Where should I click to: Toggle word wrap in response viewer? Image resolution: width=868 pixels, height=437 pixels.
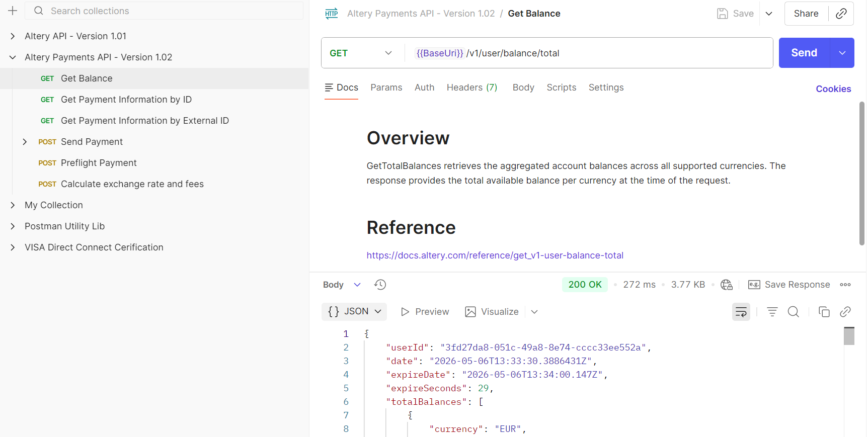tap(741, 312)
